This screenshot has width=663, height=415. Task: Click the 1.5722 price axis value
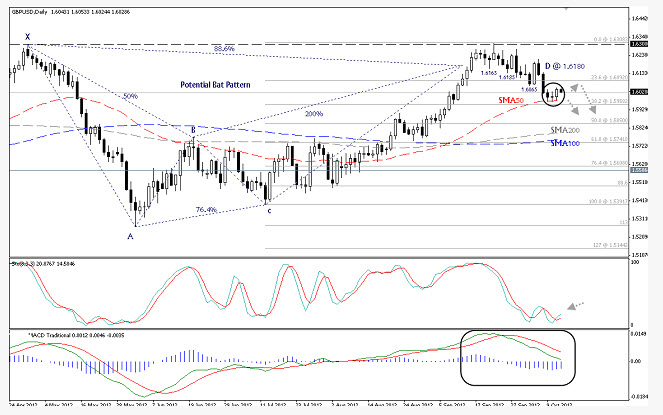[x=639, y=146]
